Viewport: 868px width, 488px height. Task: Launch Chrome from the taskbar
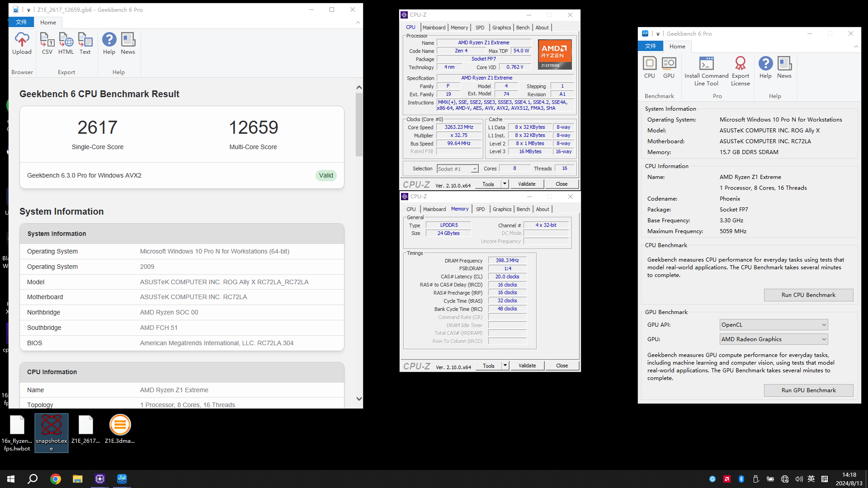tap(55, 479)
